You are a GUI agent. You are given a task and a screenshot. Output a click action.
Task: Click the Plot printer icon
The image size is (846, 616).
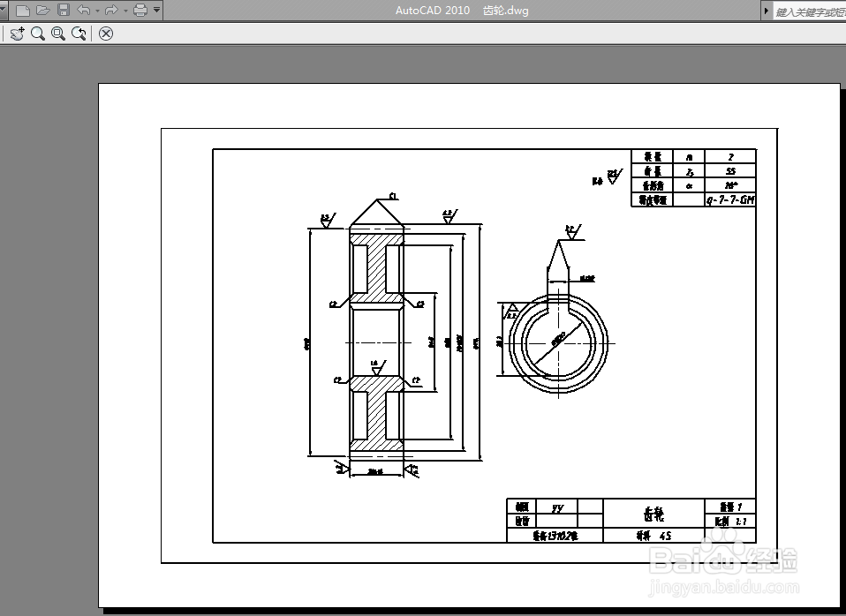(x=140, y=10)
